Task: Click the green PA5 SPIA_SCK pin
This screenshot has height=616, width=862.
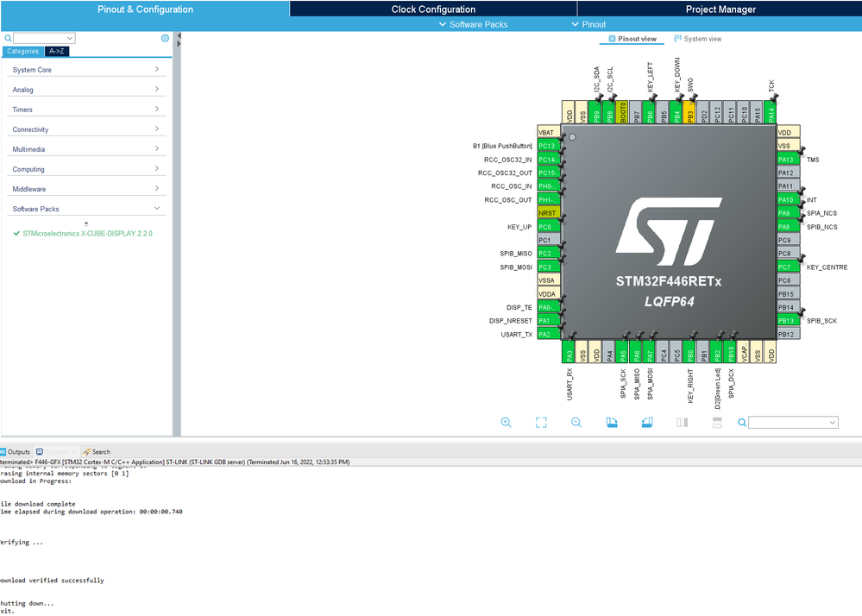Action: tap(623, 352)
